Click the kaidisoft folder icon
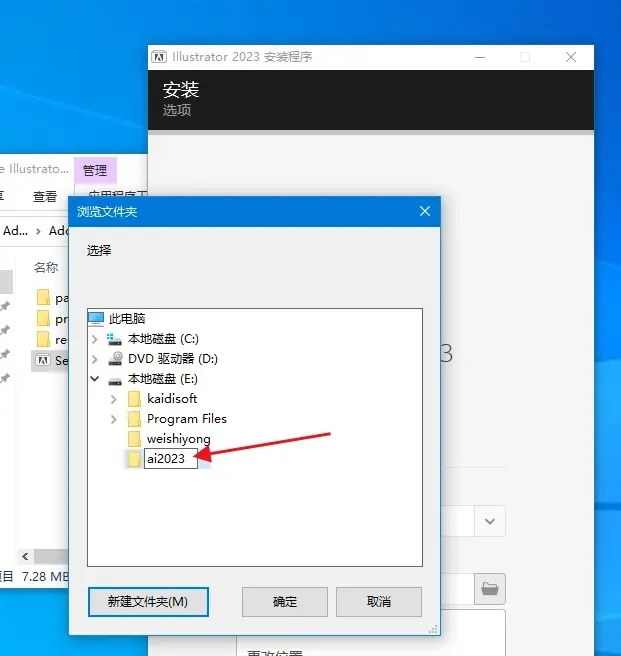The height and width of the screenshot is (656, 621). tap(134, 399)
